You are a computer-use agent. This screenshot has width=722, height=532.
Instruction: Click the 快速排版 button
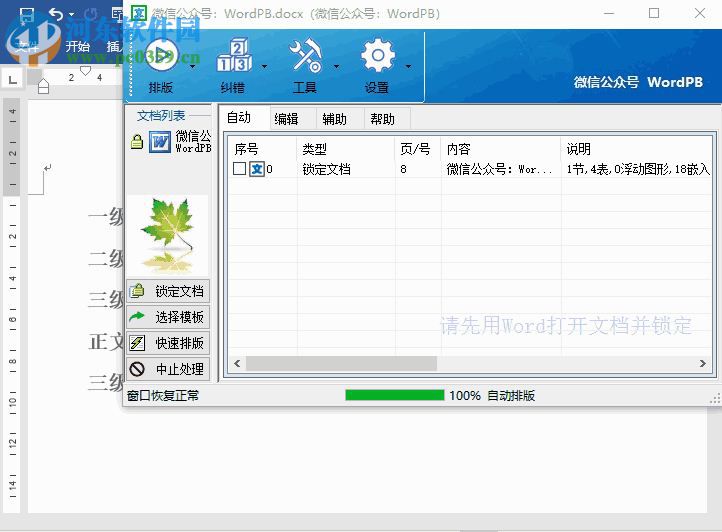pyautogui.click(x=168, y=343)
